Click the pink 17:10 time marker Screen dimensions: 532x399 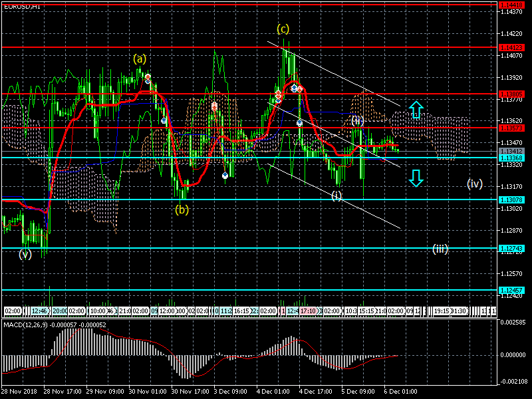[x=308, y=311]
